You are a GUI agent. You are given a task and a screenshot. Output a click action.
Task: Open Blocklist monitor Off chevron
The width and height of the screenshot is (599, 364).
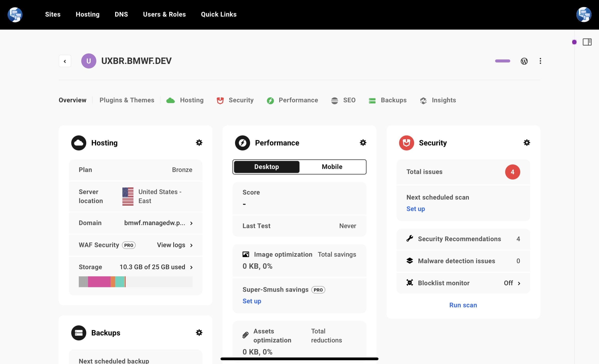[x=519, y=283]
